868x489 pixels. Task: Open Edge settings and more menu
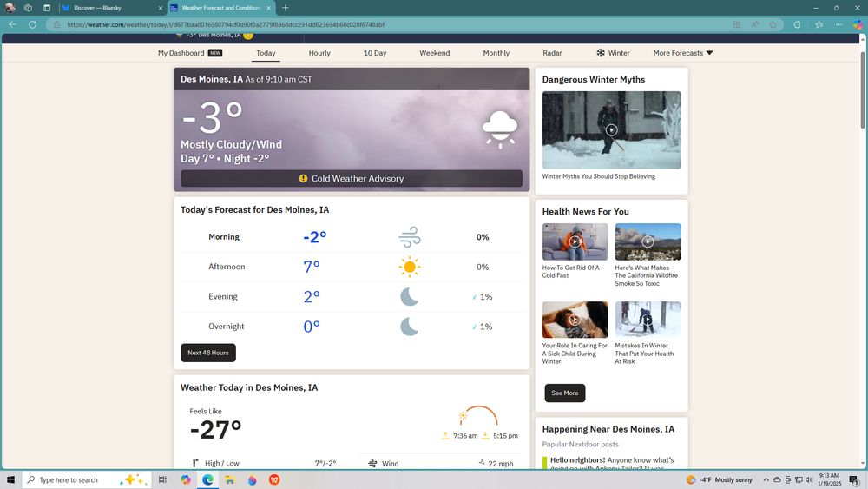click(x=838, y=24)
